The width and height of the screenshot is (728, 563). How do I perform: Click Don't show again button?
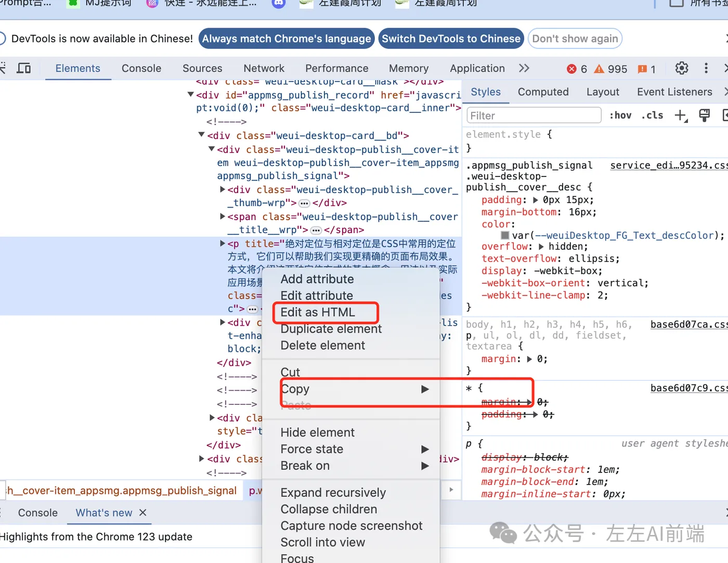575,39
